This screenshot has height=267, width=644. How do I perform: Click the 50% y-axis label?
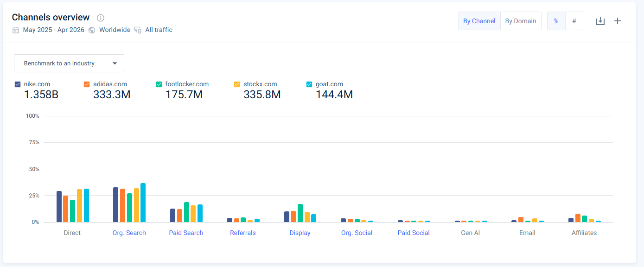pyautogui.click(x=34, y=169)
